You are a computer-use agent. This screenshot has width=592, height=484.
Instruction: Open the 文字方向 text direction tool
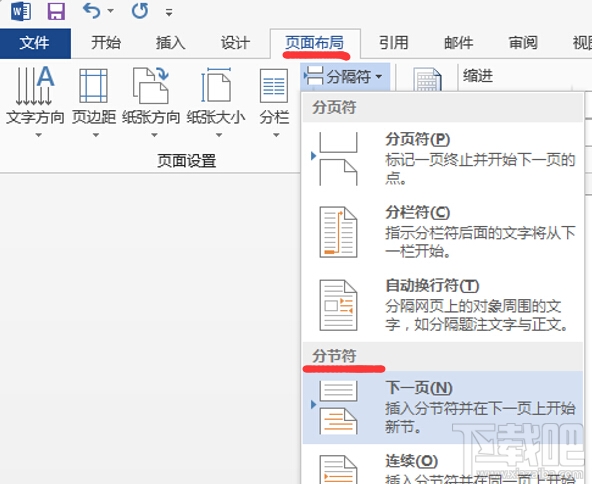(35, 102)
